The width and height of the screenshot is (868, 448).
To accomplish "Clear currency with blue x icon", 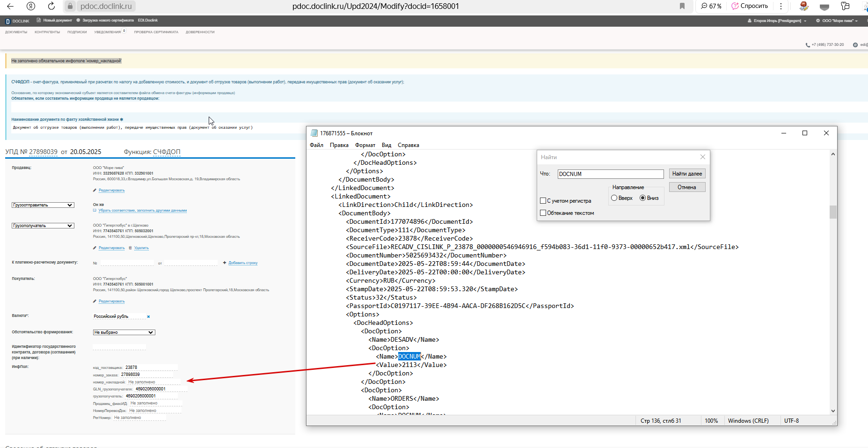I will (x=148, y=317).
